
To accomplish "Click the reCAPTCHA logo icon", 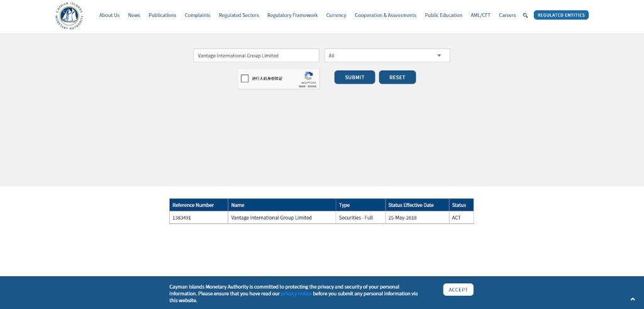I will pyautogui.click(x=309, y=76).
